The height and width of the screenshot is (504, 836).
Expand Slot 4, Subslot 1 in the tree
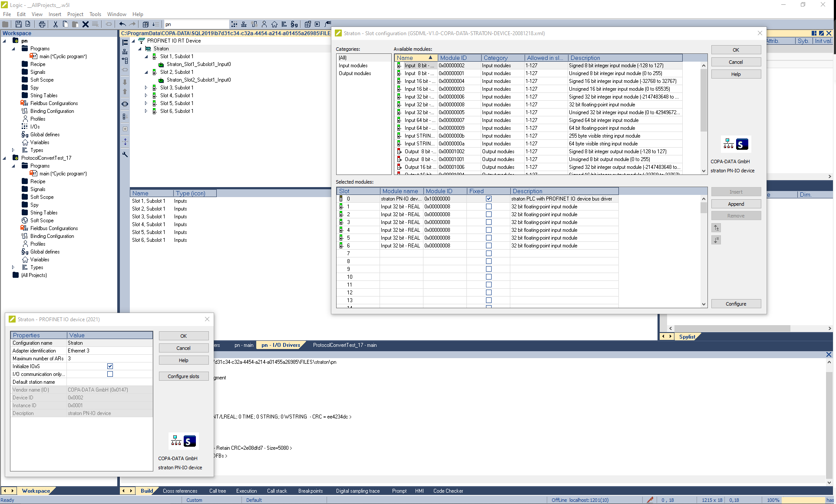[x=146, y=96]
